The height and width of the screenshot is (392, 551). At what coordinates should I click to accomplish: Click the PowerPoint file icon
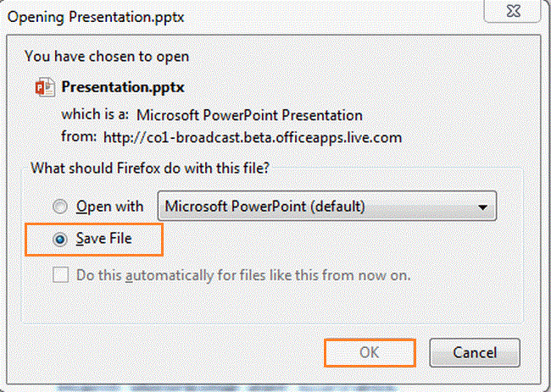click(45, 87)
